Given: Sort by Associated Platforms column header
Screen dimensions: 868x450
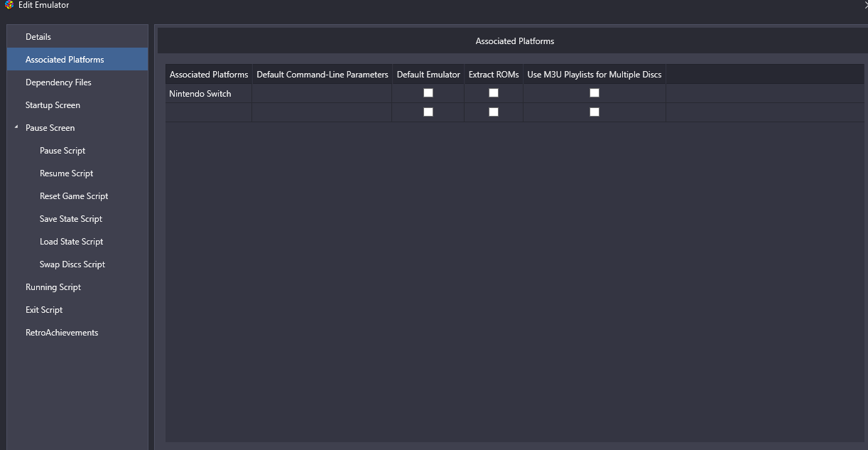Looking at the screenshot, I should click(209, 75).
